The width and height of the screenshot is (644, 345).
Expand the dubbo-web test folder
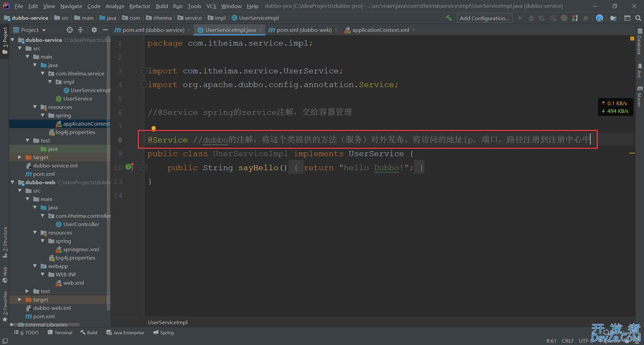point(28,291)
